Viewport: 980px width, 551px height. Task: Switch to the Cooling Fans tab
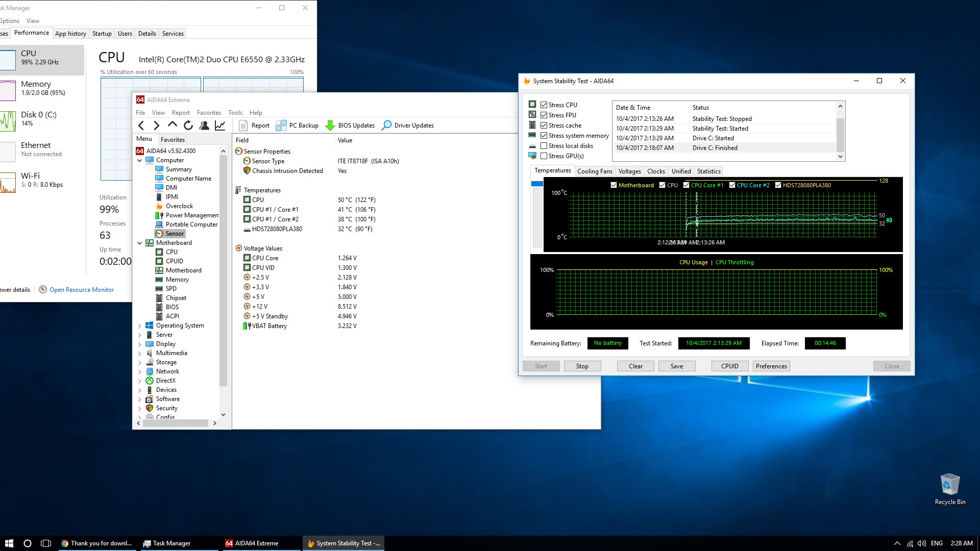point(595,171)
